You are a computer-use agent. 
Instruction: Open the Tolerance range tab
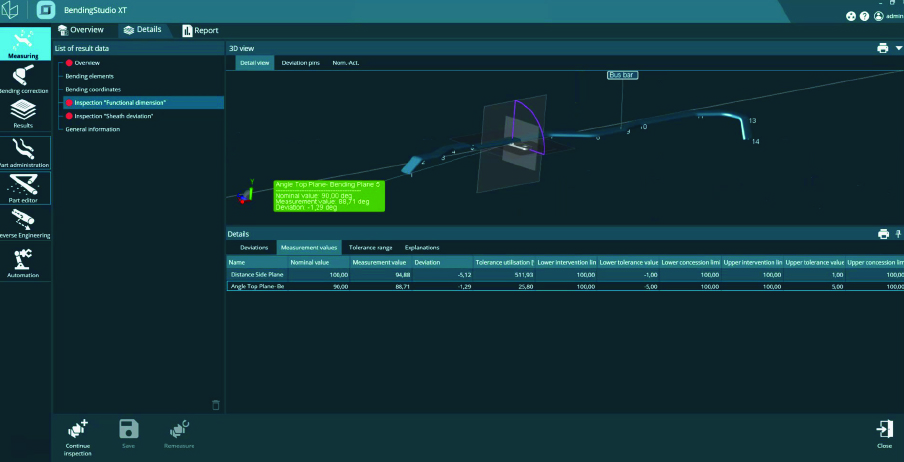(x=370, y=247)
